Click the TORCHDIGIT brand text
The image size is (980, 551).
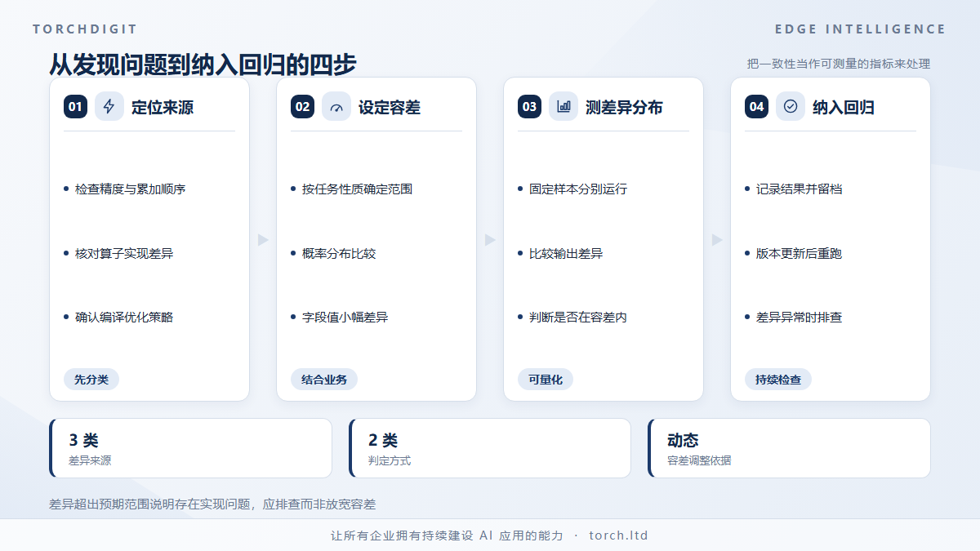pyautogui.click(x=85, y=29)
